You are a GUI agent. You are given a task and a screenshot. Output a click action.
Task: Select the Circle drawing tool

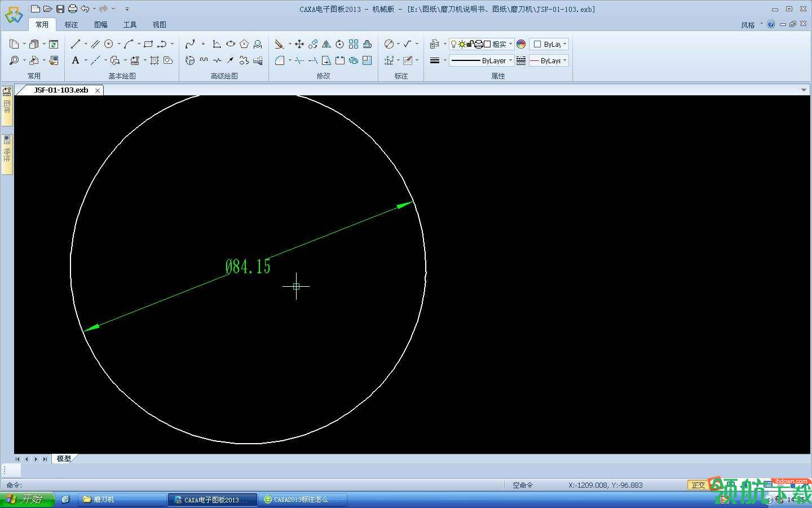pos(109,43)
